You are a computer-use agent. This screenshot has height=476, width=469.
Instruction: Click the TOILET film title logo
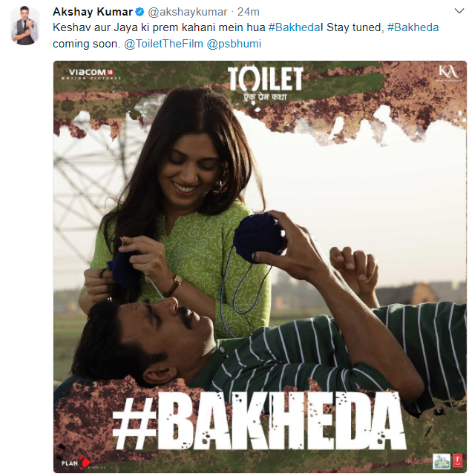click(265, 79)
